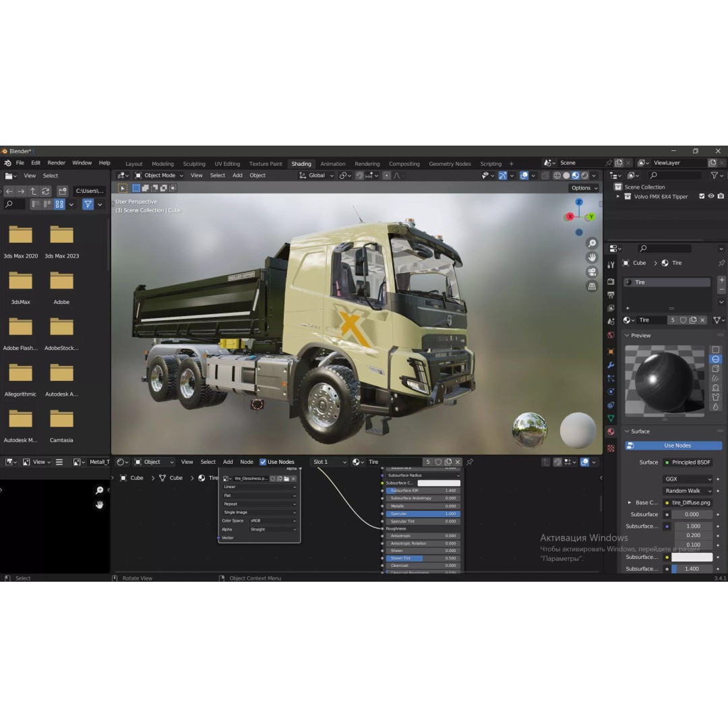Click the blue Use Nodes button in Surface panel
This screenshot has width=728, height=728.
(673, 446)
